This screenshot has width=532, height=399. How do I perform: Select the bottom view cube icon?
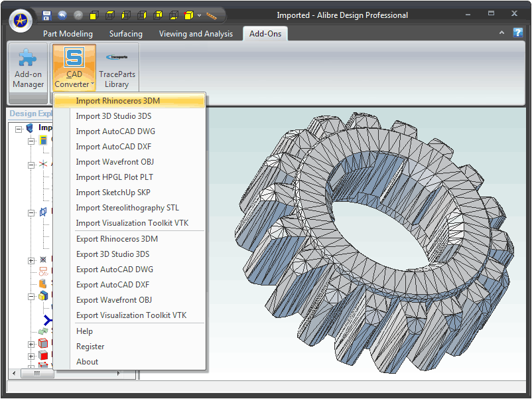pyautogui.click(x=174, y=15)
